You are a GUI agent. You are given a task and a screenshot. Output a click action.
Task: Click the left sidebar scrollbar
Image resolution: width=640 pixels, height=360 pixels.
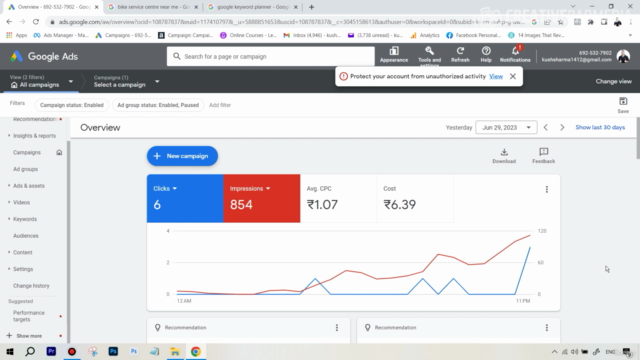(x=68, y=241)
